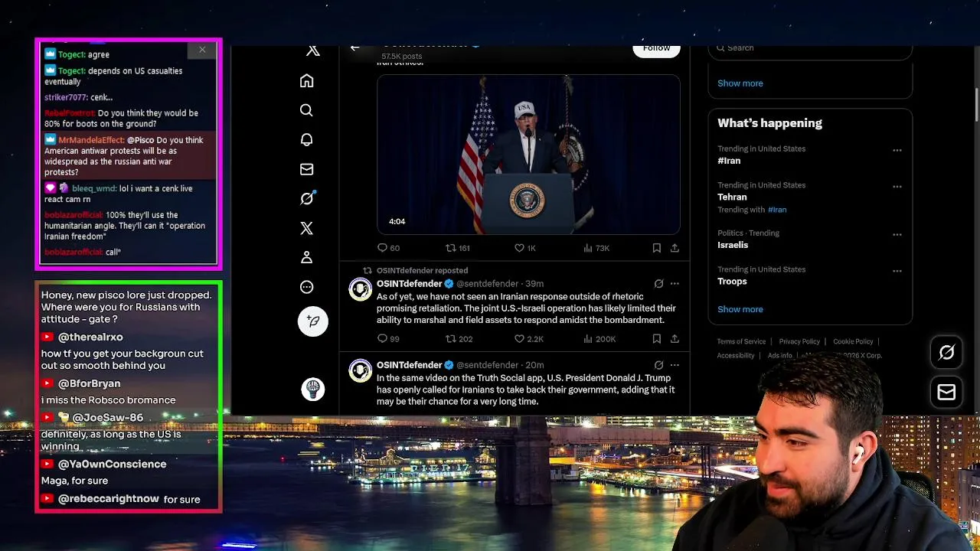Click the account avatar in the X sidebar
Viewport: 980px width, 551px height.
(312, 389)
